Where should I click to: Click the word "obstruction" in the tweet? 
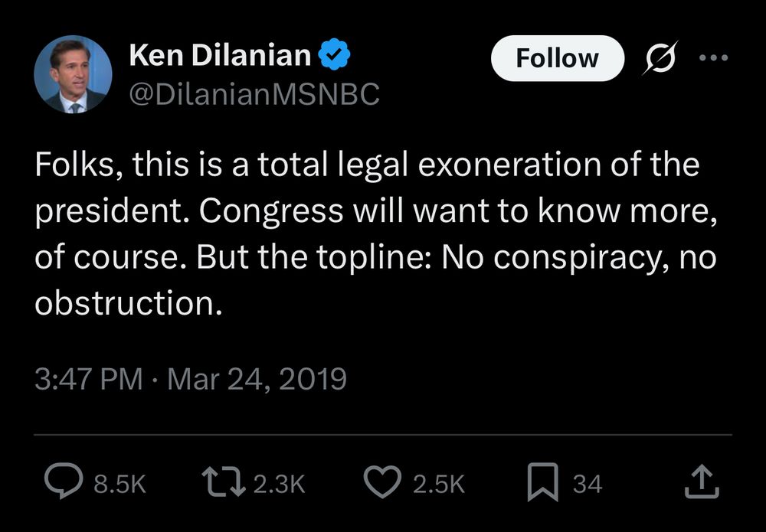coord(123,305)
